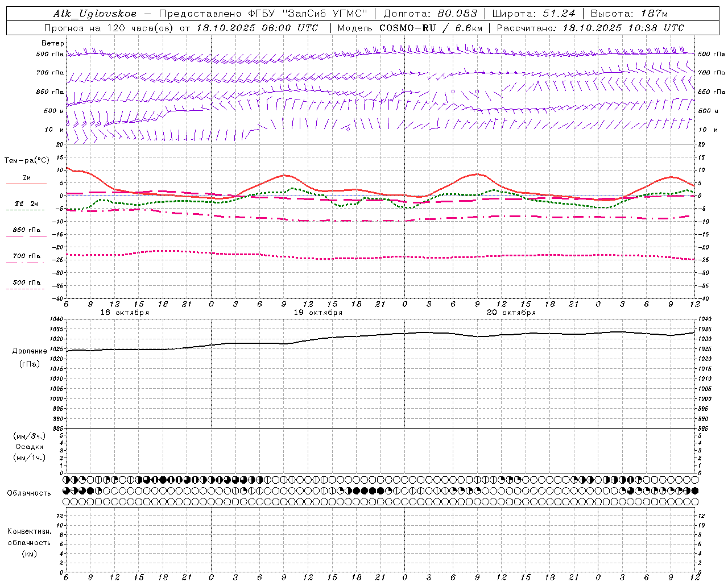Select the latitude value Широта: 51.24

point(533,14)
